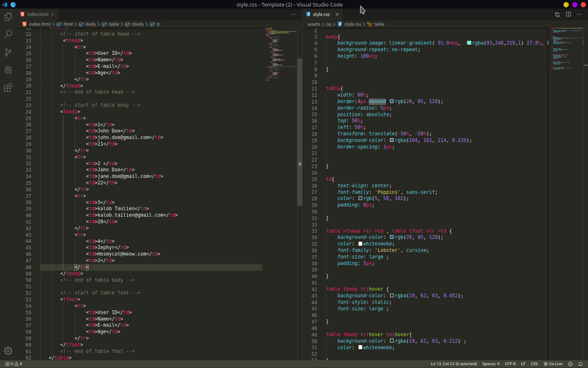Open the Explorer view in activity bar
The image size is (588, 368).
(8, 17)
